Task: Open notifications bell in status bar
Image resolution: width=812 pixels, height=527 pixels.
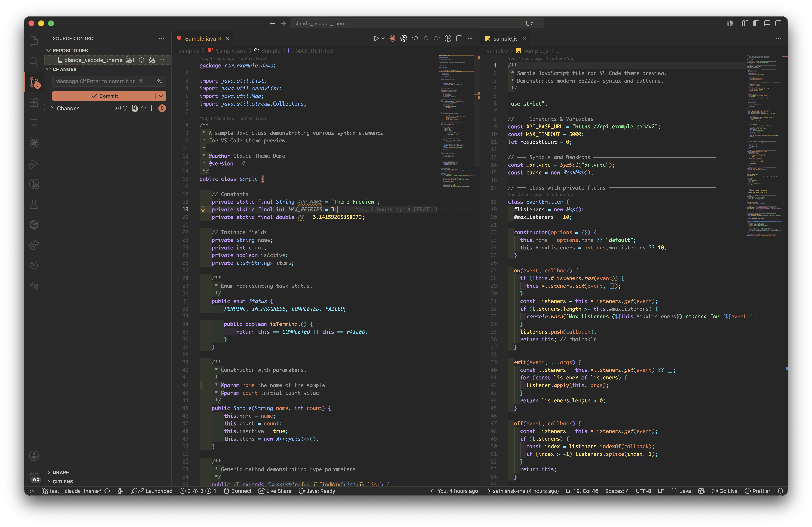Action: (x=780, y=491)
